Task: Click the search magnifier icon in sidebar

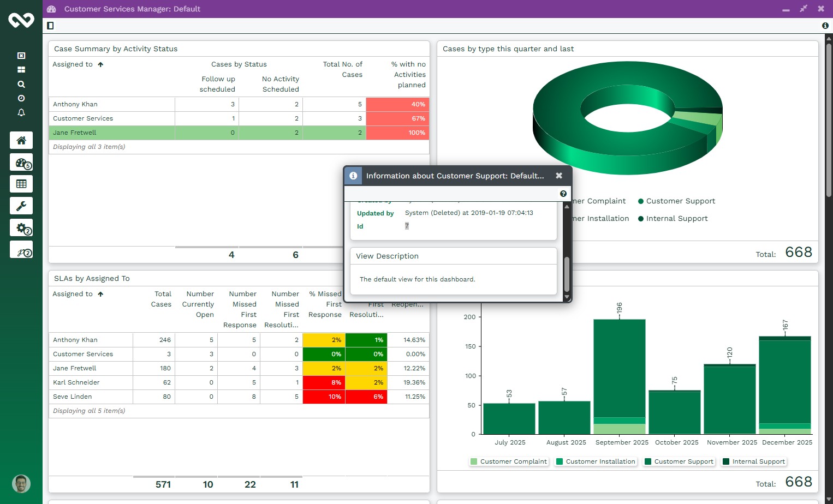Action: pos(21,84)
